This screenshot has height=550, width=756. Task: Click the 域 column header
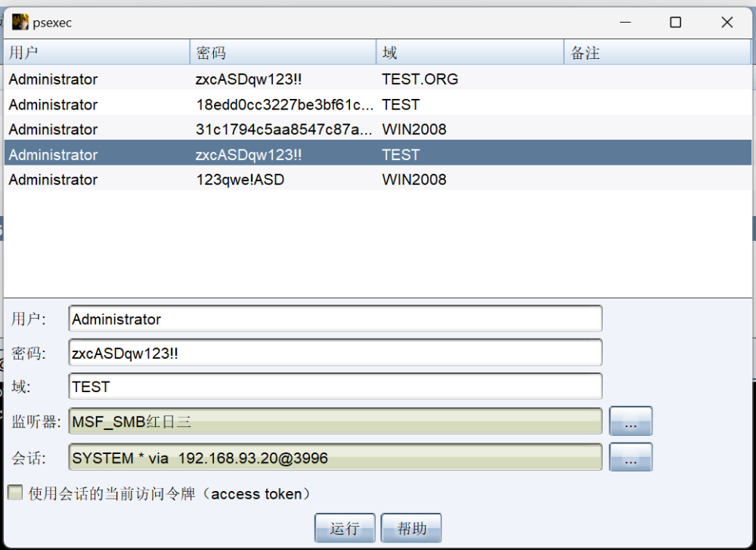coord(469,53)
